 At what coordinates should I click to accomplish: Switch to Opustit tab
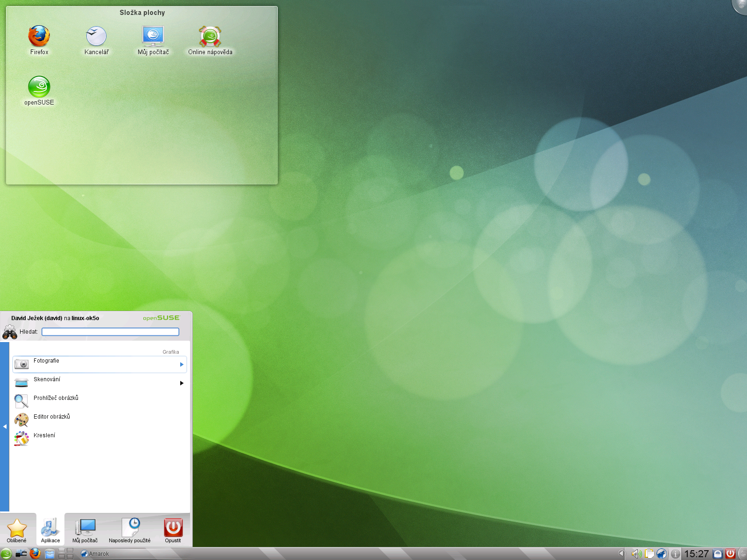pyautogui.click(x=173, y=530)
